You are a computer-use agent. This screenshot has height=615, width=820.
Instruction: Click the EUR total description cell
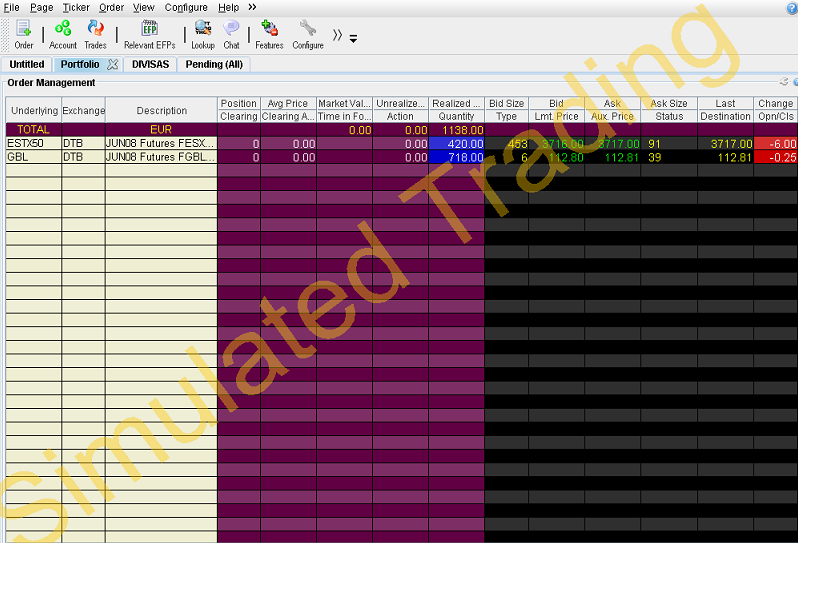tap(161, 130)
